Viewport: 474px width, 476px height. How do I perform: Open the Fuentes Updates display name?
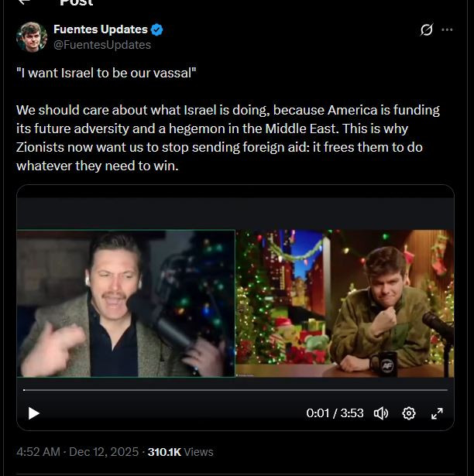(x=101, y=29)
